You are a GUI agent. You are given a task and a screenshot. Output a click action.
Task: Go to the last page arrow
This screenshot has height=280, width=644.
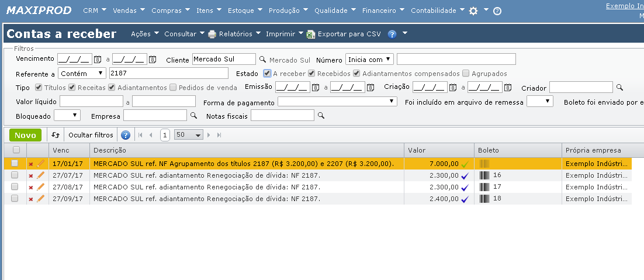219,135
